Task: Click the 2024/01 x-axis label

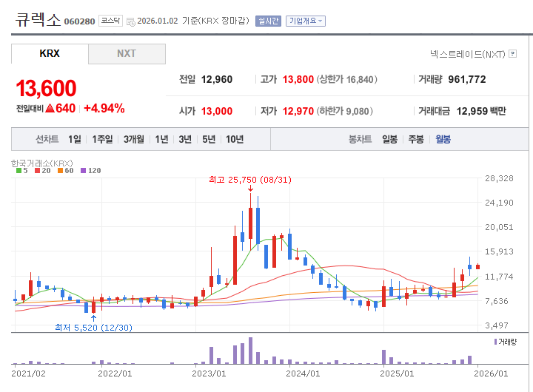Action: click(303, 374)
